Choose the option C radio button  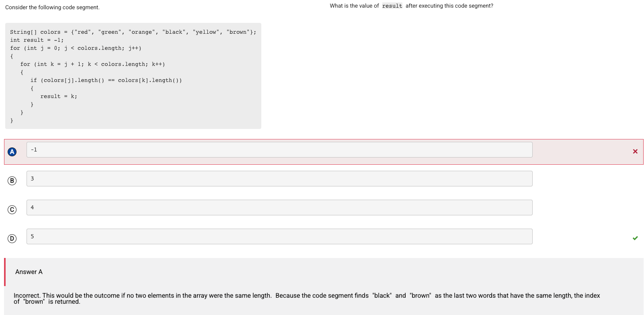[12, 210]
